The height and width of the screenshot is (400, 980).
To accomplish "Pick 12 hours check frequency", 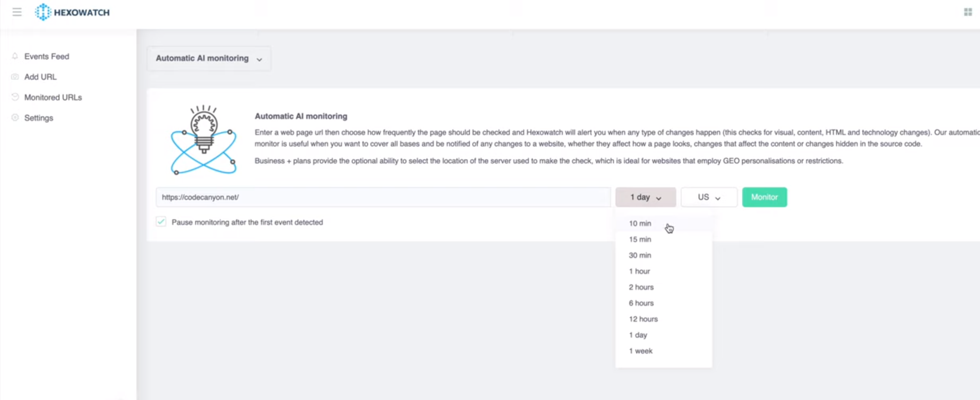I will point(643,319).
